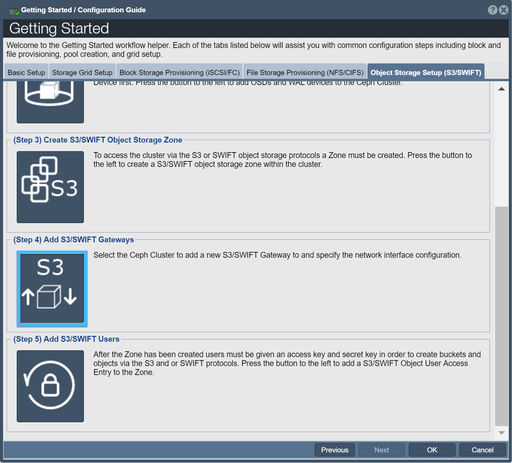This screenshot has height=463, width=512.
Task: Click the (Step 5) Add S3/SWIFT Users heading
Action: pyautogui.click(x=66, y=339)
